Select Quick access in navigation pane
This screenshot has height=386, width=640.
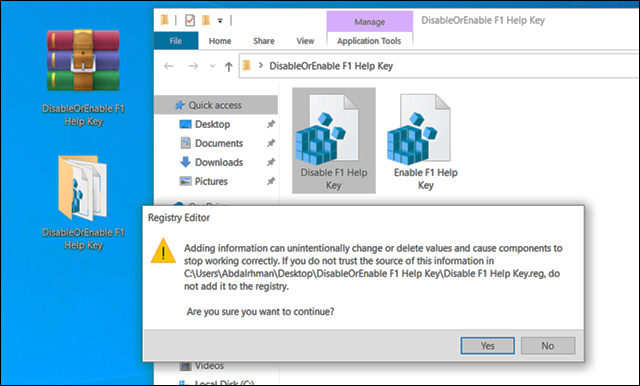pos(216,105)
